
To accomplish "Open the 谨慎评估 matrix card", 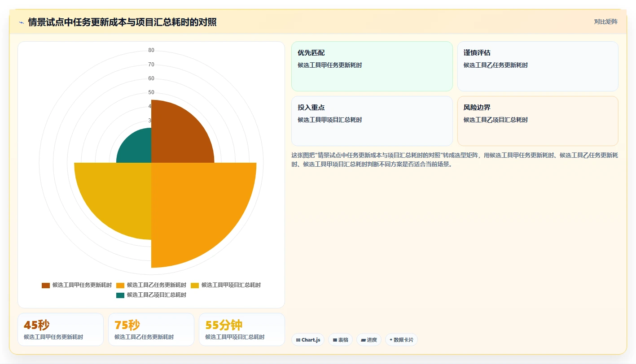I will 538,66.
